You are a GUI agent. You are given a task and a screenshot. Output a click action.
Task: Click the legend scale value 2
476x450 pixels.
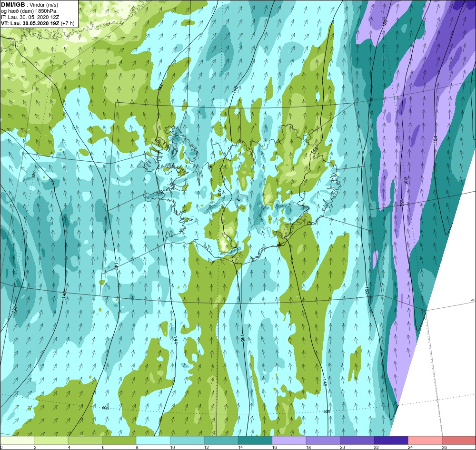35,447
